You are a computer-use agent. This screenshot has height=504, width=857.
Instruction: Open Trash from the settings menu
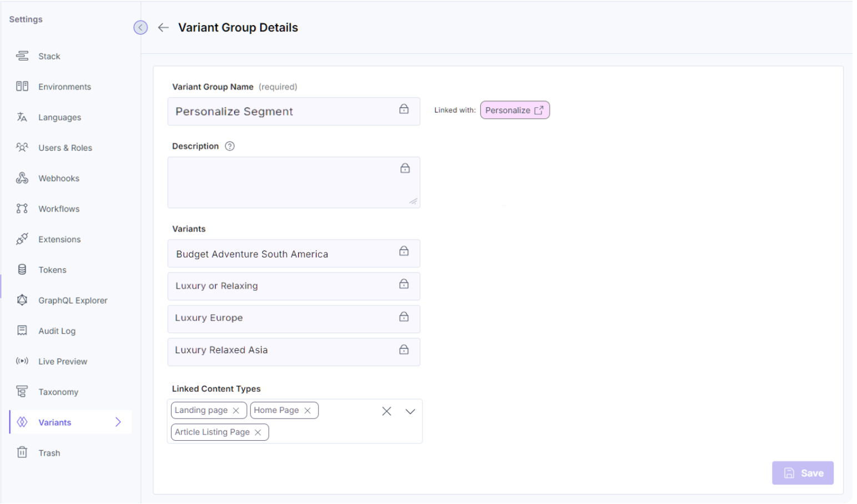(22, 453)
